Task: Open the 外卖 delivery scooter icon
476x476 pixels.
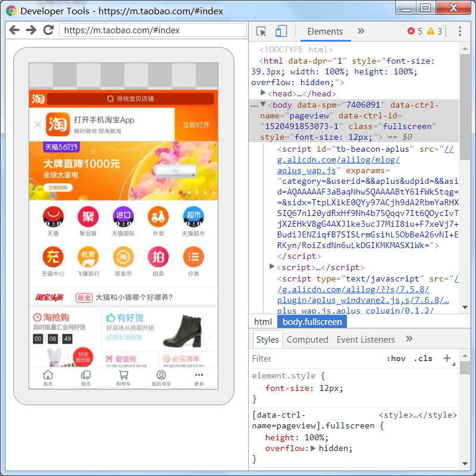Action: [x=158, y=217]
